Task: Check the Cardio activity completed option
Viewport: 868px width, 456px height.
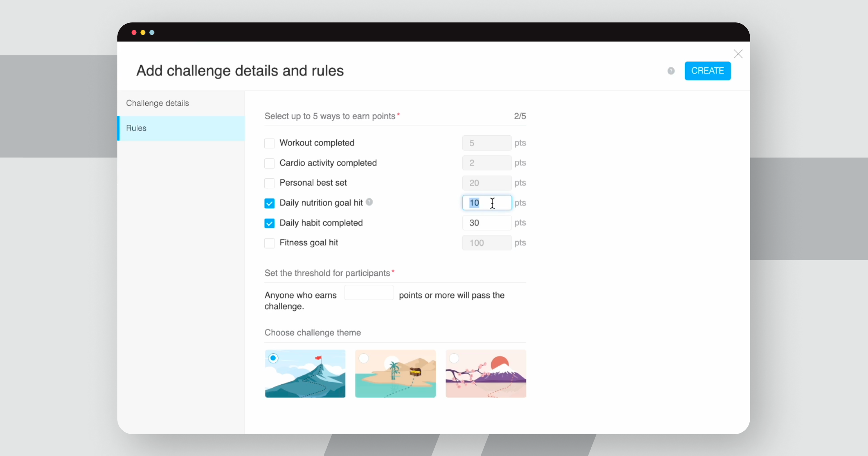Action: [x=269, y=163]
